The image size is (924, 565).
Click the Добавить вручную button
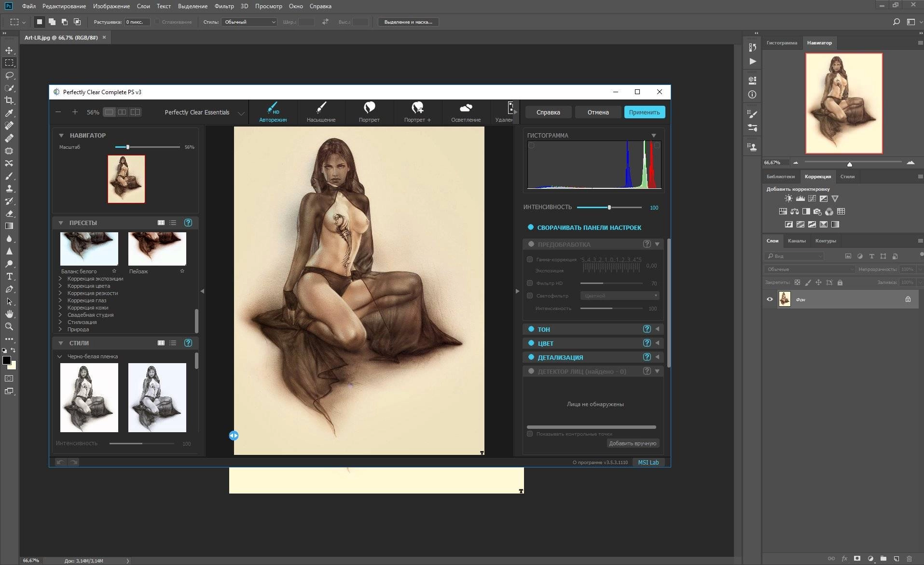coord(633,443)
